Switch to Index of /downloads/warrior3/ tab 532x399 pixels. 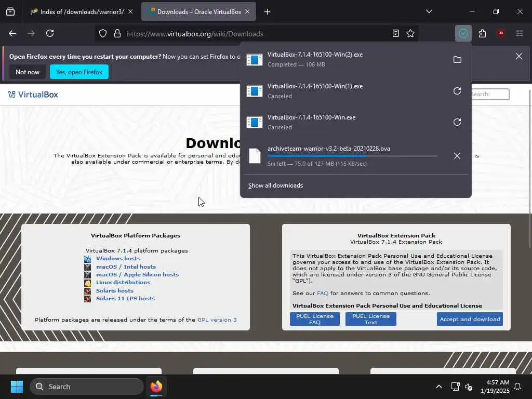[82, 12]
